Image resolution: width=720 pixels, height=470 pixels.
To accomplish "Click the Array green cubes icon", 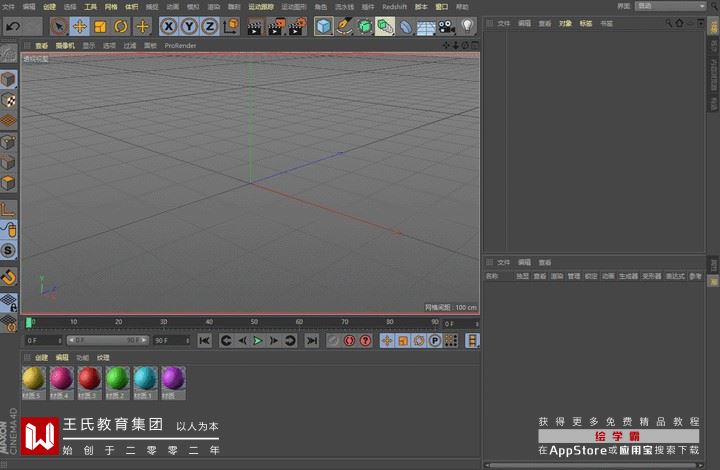I will pyautogui.click(x=385, y=26).
